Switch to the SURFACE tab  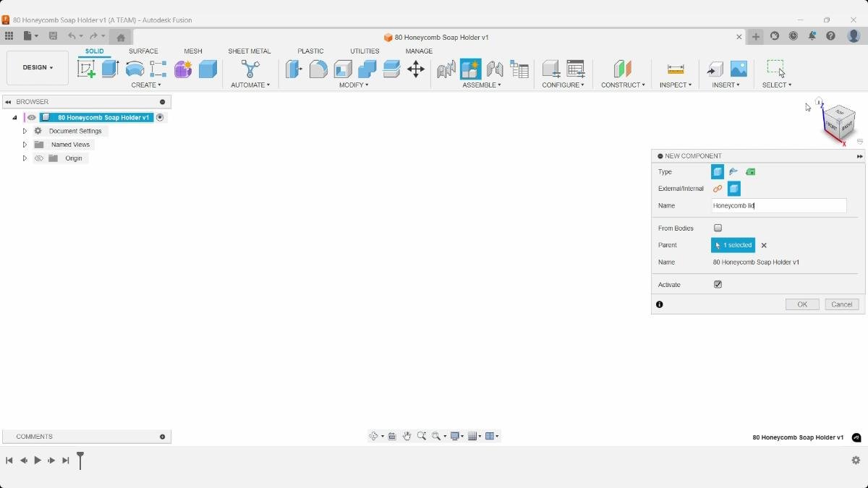click(143, 51)
